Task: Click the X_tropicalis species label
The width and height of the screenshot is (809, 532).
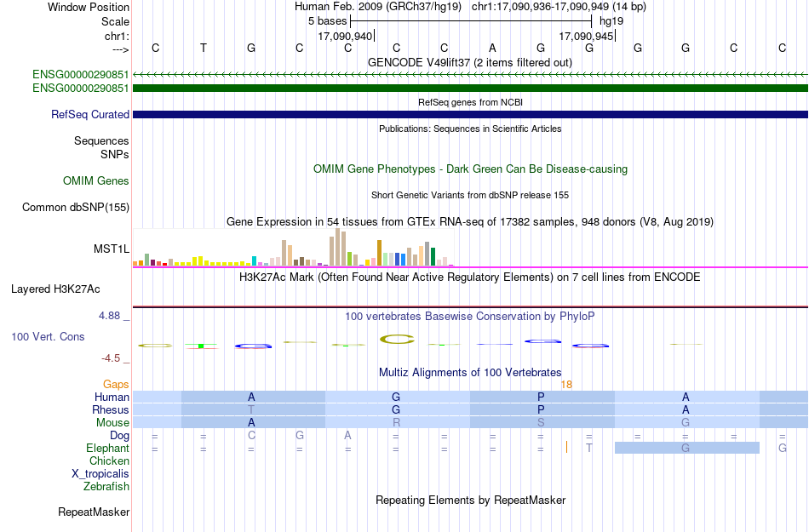Action: coord(100,474)
